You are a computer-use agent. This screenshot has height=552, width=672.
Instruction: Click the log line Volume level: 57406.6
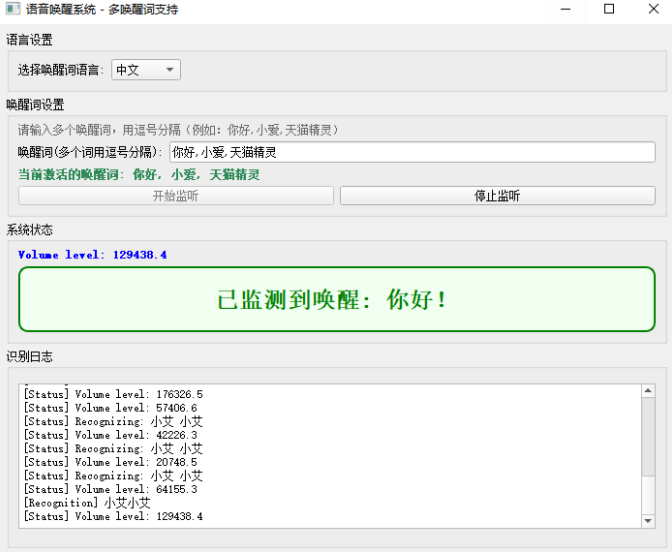111,408
